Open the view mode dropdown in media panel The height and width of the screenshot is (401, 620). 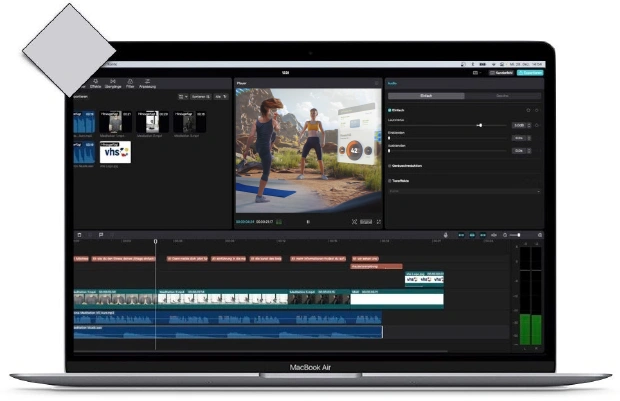click(182, 96)
